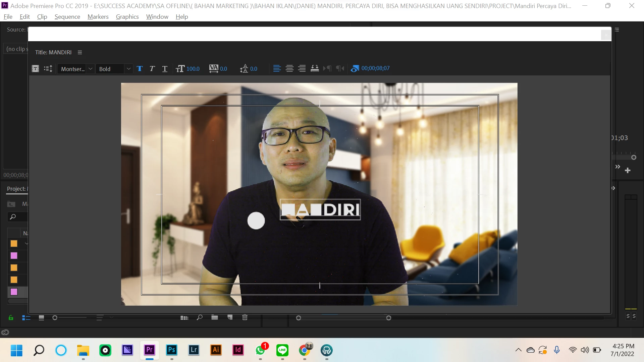Select the MANDIRI text object in the frame
Viewport: 644px width, 362px height.
pos(320,210)
